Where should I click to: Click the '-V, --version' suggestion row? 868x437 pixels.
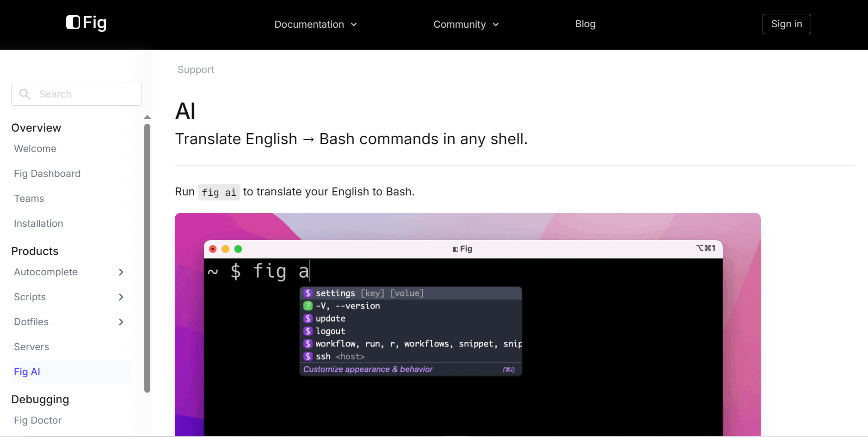pyautogui.click(x=411, y=306)
